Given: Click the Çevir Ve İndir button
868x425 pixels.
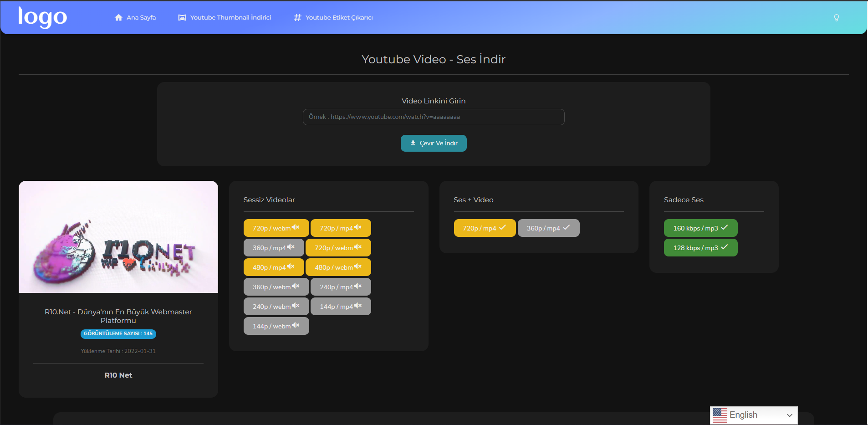Looking at the screenshot, I should pos(434,143).
